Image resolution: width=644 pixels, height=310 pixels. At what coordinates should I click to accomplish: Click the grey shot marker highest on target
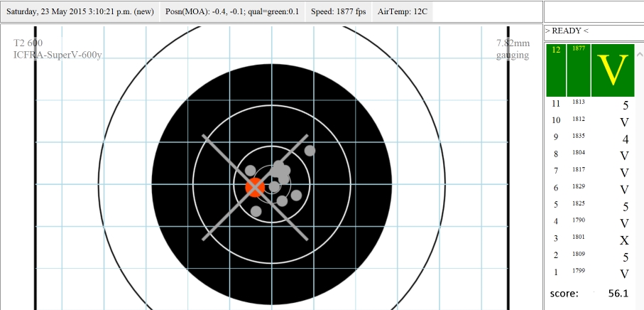(310, 151)
